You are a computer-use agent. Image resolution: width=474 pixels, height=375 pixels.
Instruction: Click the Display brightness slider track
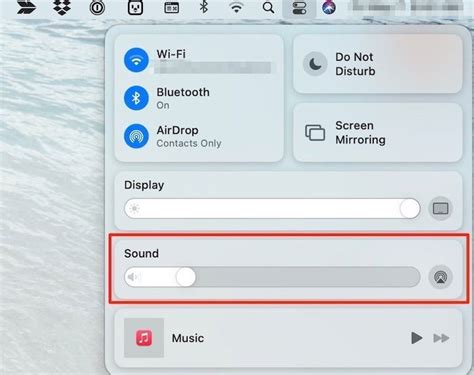272,209
